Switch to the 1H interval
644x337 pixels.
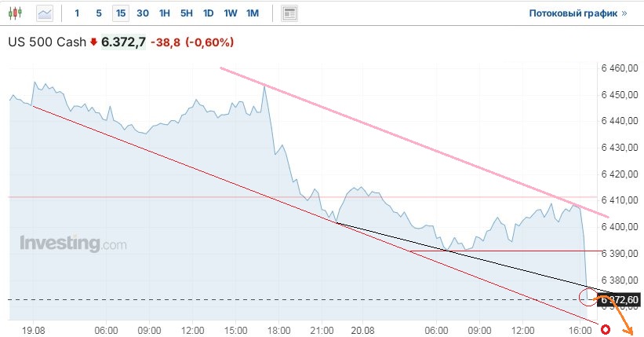coord(164,13)
